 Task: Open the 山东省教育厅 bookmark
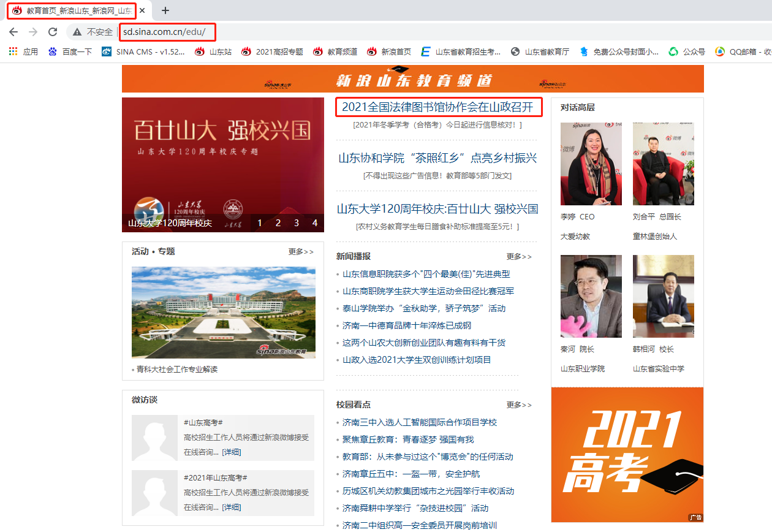[x=540, y=52]
